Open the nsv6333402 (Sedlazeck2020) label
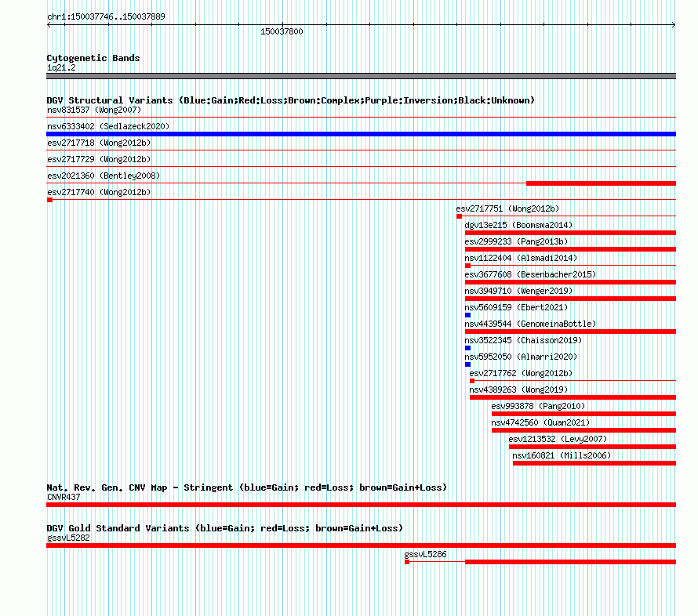This screenshot has height=616, width=698. tap(108, 126)
